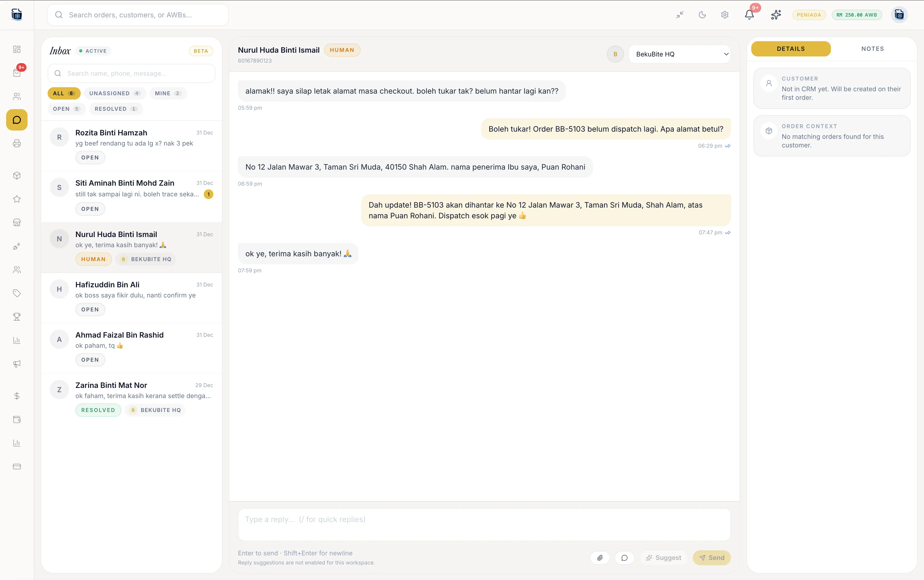Image resolution: width=924 pixels, height=580 pixels.
Task: Open the inbox chat icon in sidebar
Action: [x=17, y=120]
